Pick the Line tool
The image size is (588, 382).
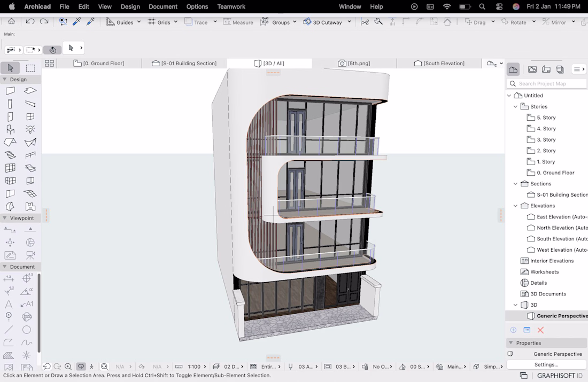9,330
